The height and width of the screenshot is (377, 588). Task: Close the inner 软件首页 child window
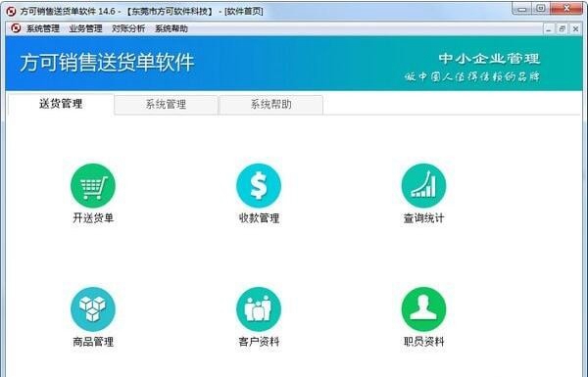tap(575, 28)
